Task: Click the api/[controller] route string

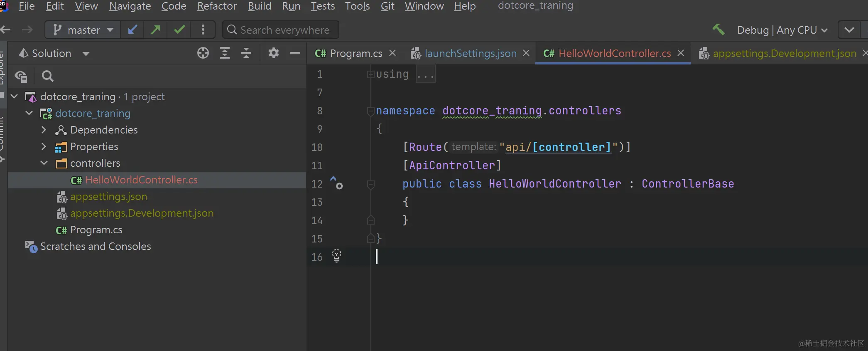Action: click(x=559, y=147)
